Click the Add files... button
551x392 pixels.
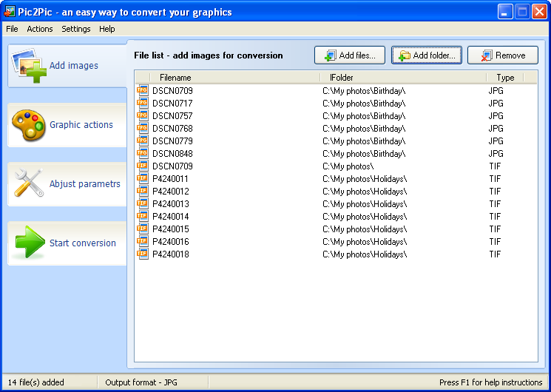click(x=350, y=55)
